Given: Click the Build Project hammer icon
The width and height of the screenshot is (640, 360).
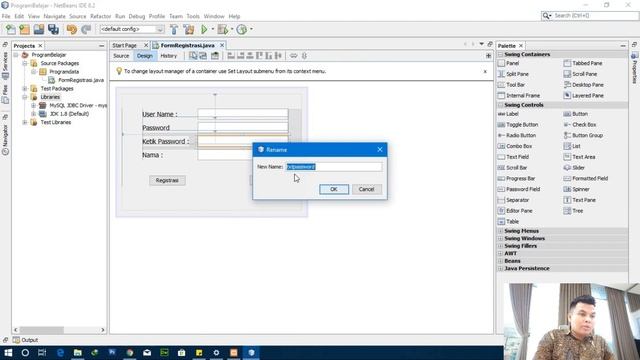Looking at the screenshot, I should pyautogui.click(x=174, y=29).
